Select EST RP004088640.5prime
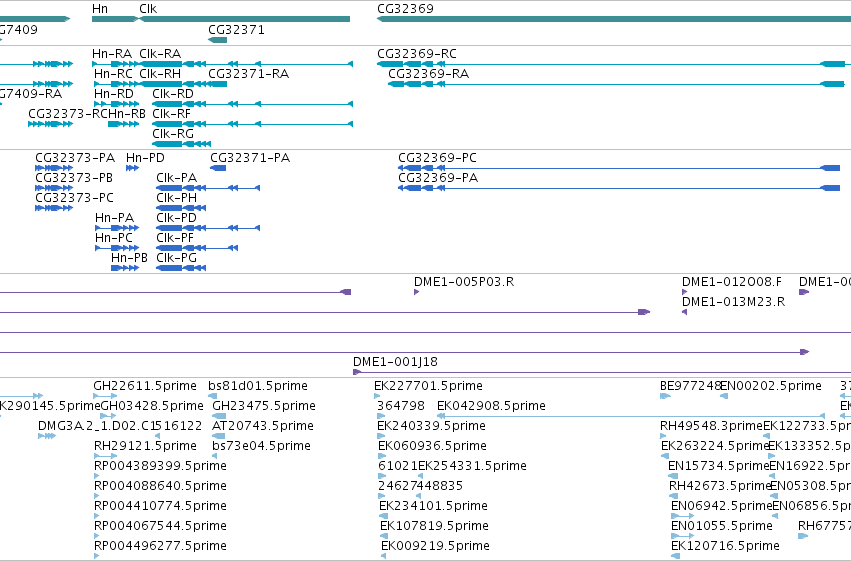The image size is (851, 561). 161,486
